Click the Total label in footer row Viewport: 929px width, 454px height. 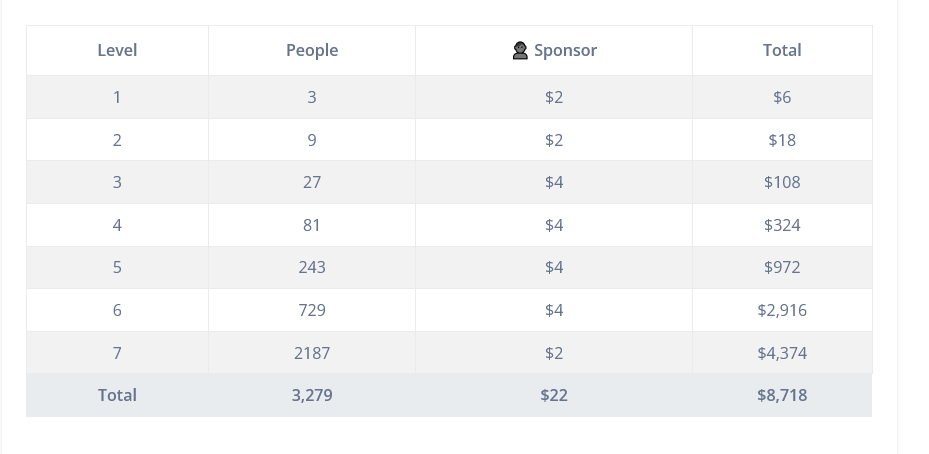coord(117,395)
